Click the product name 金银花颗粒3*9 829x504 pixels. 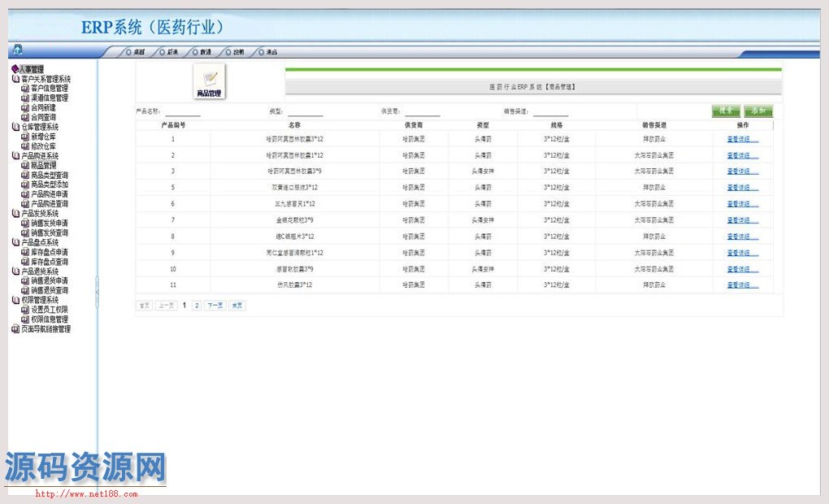294,220
